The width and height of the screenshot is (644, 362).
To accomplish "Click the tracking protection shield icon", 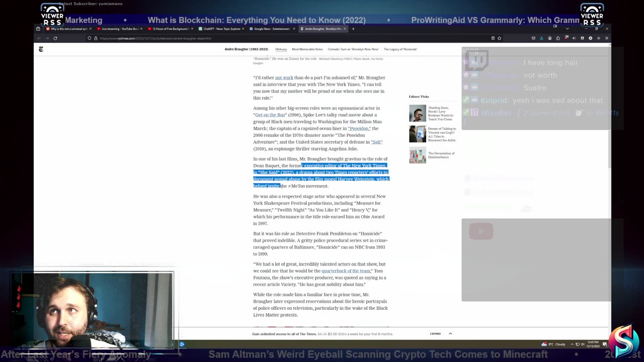I will click(x=90, y=38).
